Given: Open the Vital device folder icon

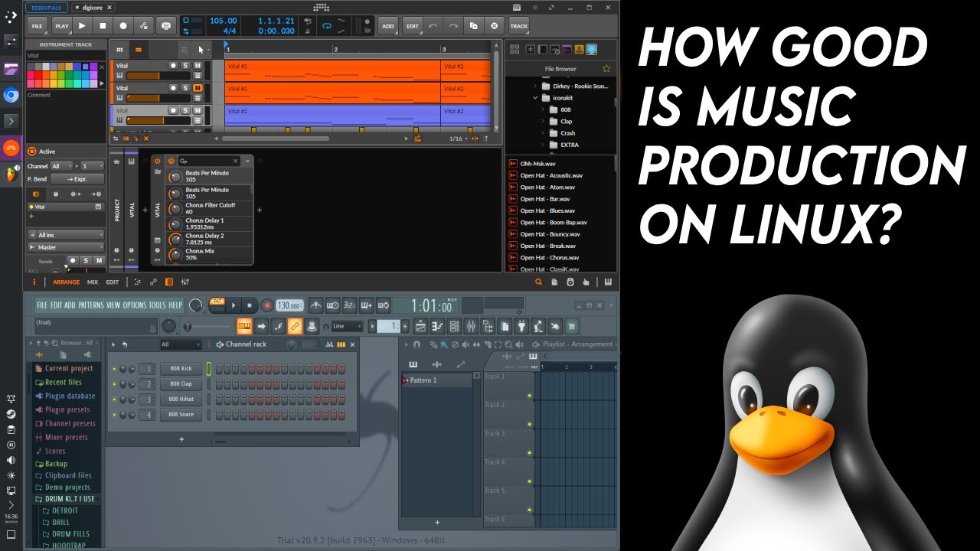Looking at the screenshot, I should [158, 172].
